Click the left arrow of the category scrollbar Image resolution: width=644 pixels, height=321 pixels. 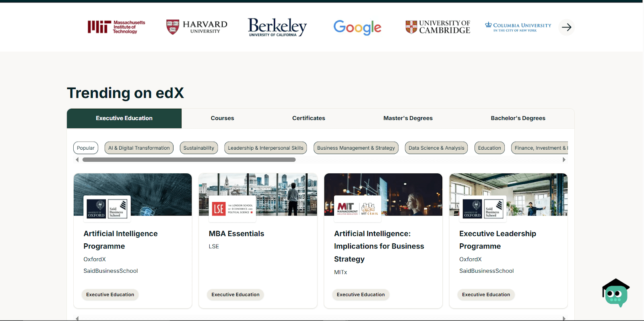coord(77,160)
